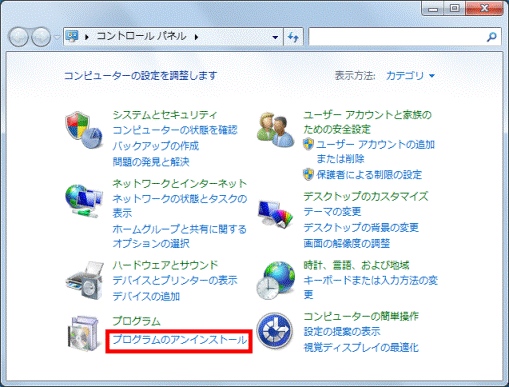Click 問題の発見と解決 link
The image size is (509, 387).
point(151,162)
